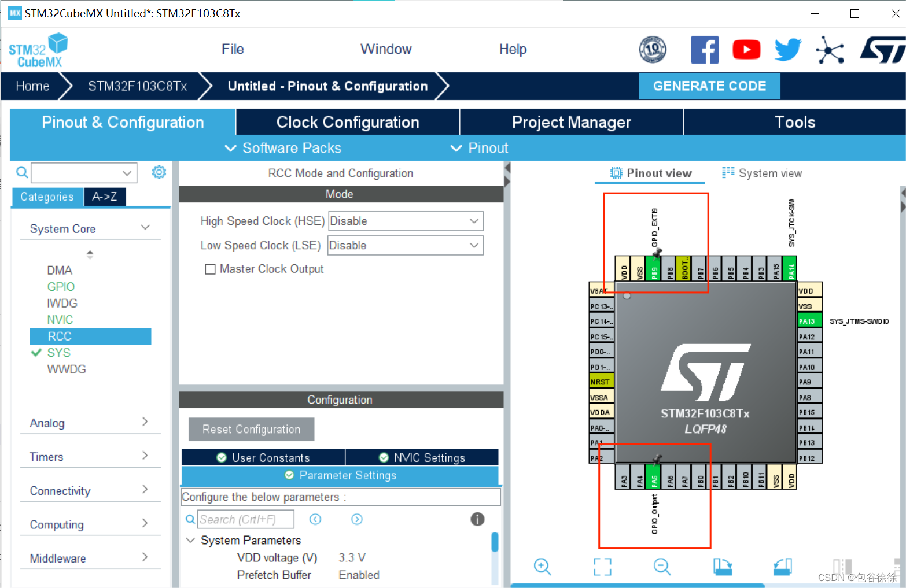This screenshot has height=588, width=906.
Task: Open Low Speed Clock (LSE) dropdown
Action: (406, 245)
